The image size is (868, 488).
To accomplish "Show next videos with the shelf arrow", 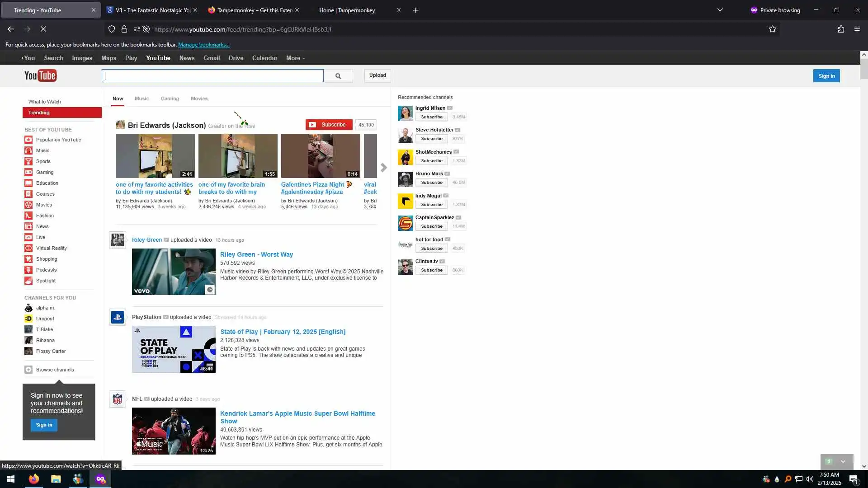I will pos(383,168).
